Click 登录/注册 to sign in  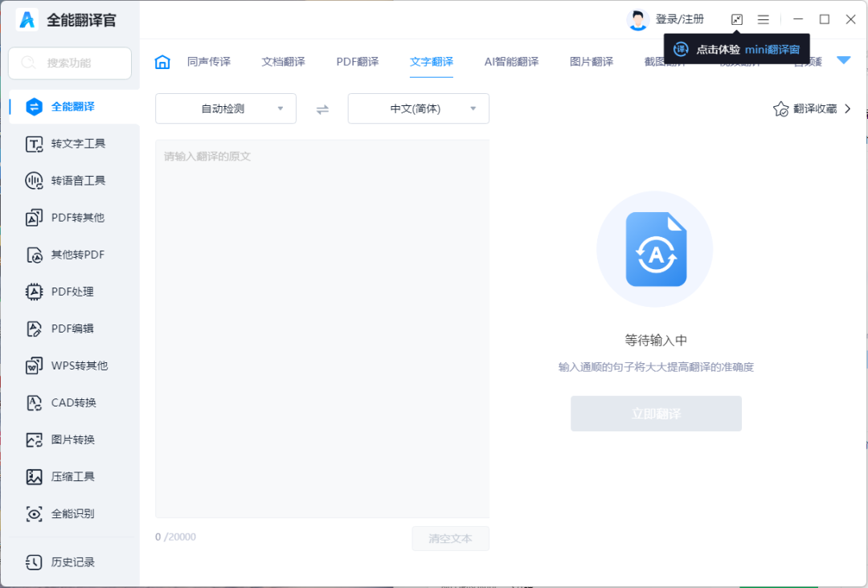(679, 19)
